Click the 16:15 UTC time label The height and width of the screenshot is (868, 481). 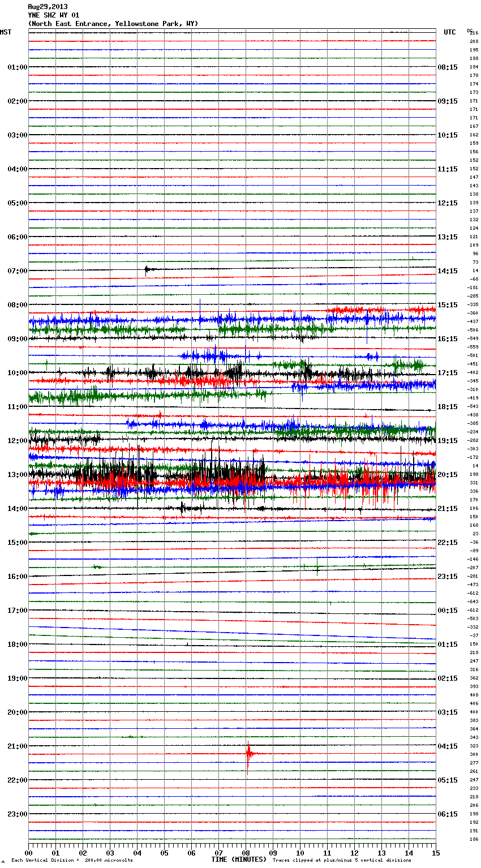tap(448, 339)
